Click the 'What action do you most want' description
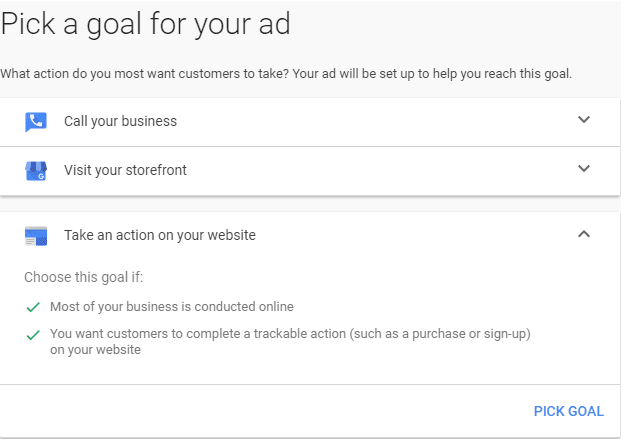624x441 pixels. [x=286, y=74]
